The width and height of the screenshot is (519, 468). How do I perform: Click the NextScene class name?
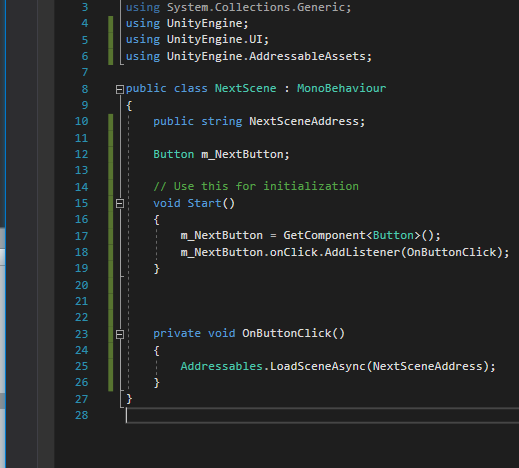[x=245, y=88]
